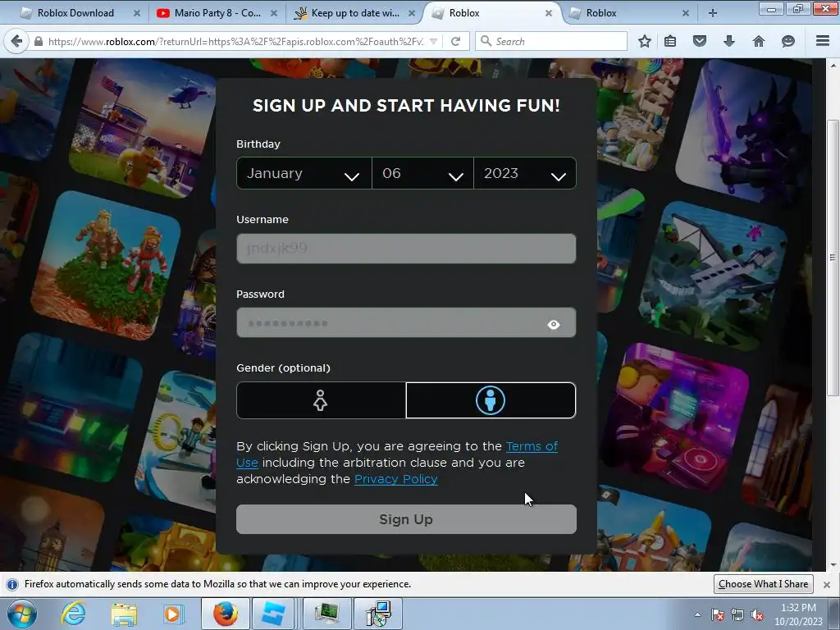Screen dimensions: 840x630
Task: Click the URL address bar
Action: [235, 41]
